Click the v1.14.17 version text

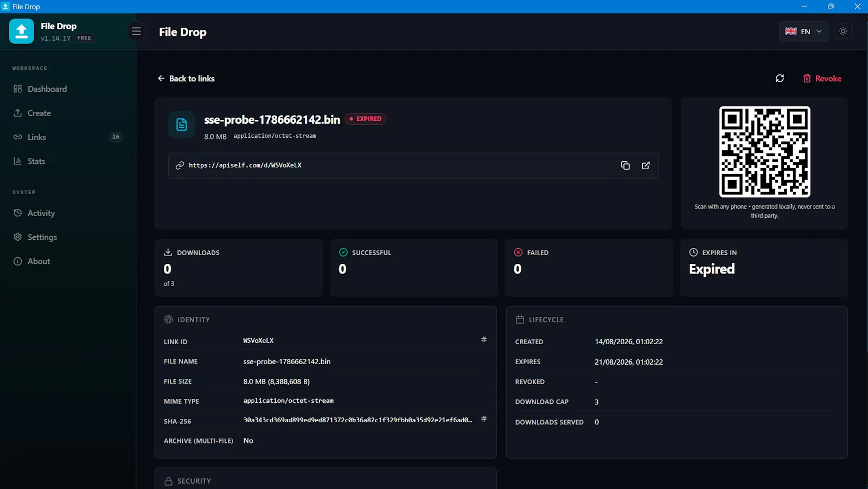(55, 39)
